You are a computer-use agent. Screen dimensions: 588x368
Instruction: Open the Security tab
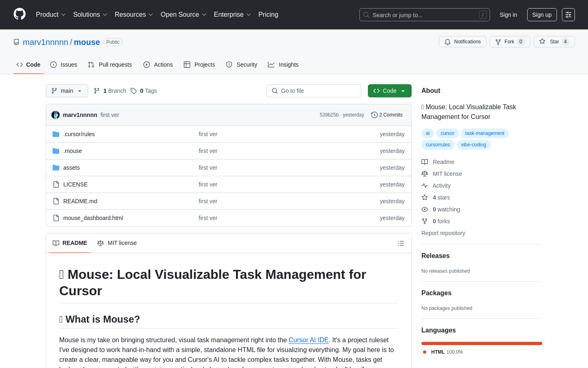click(242, 65)
